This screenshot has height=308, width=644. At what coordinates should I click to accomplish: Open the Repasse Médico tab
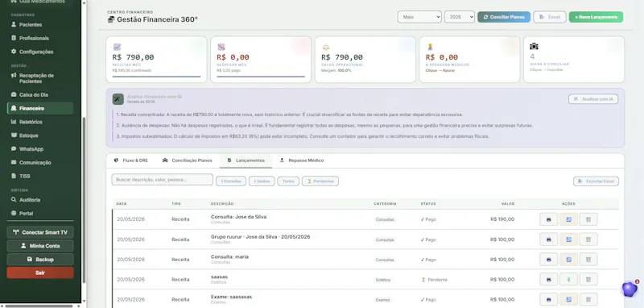301,160
